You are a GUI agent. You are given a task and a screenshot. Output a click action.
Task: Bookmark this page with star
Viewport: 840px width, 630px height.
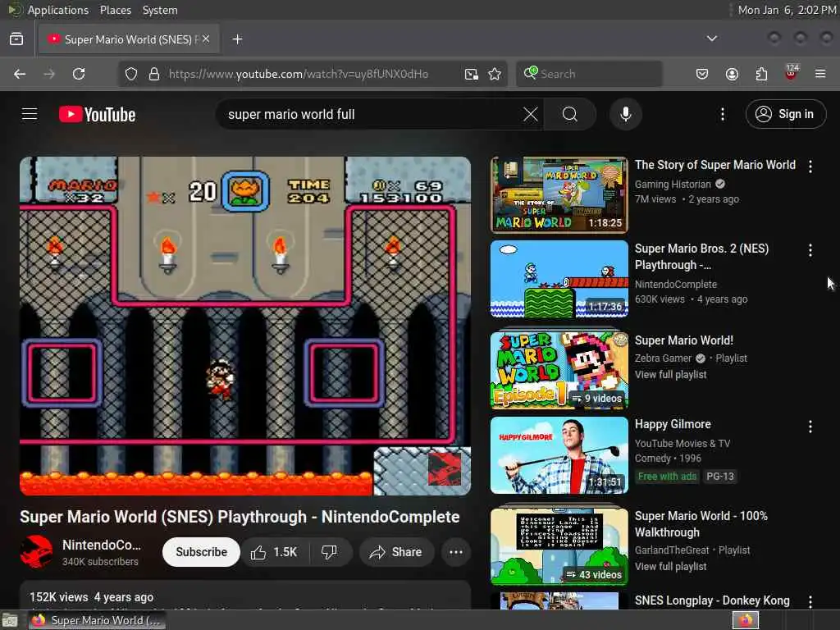[x=495, y=74]
